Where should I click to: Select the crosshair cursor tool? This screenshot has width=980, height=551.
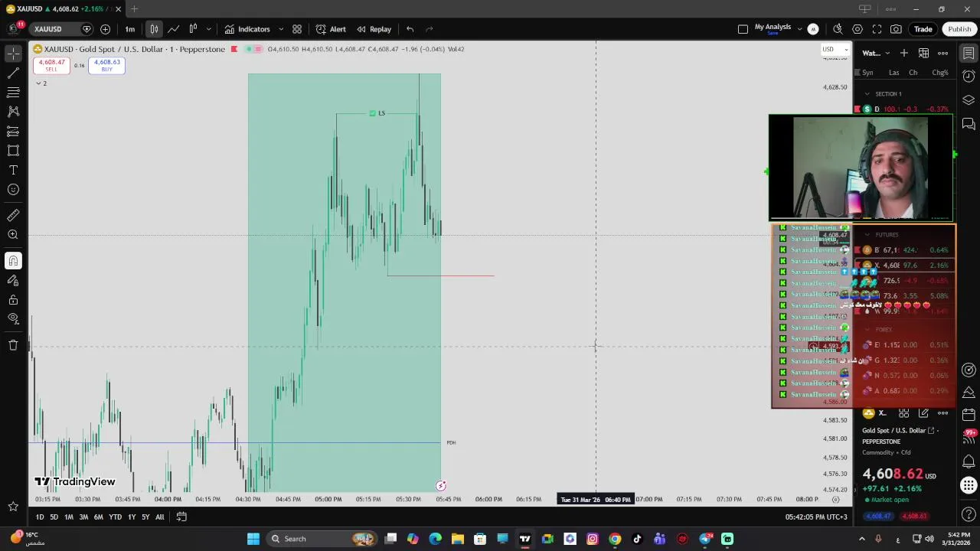(x=13, y=54)
